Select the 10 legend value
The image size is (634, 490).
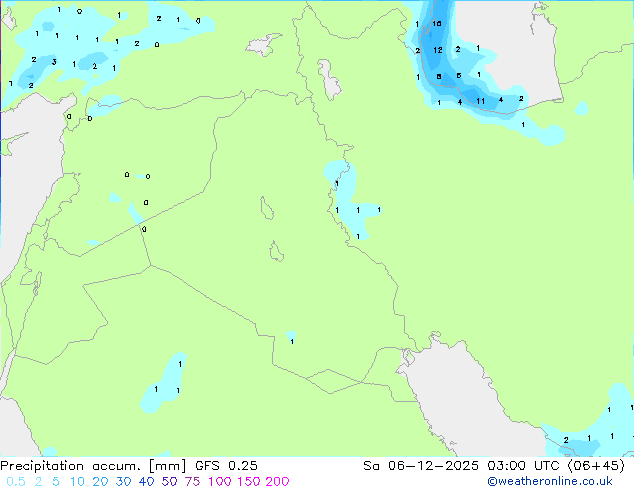[77, 482]
